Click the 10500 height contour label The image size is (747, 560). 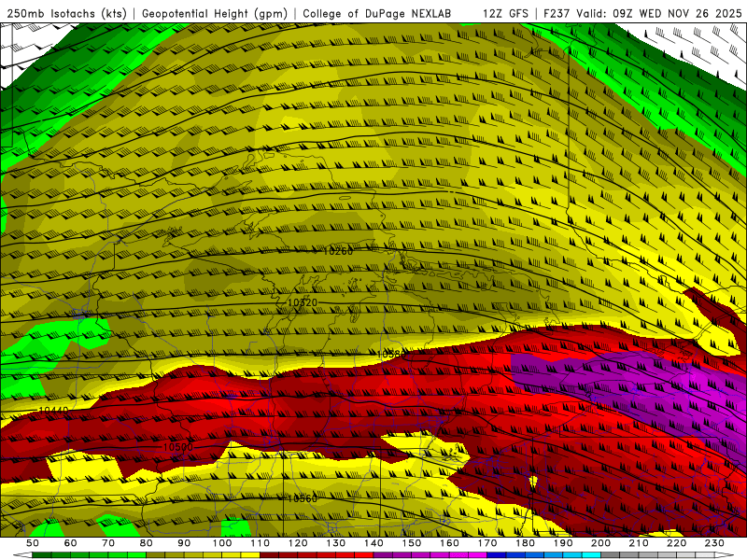(x=177, y=447)
